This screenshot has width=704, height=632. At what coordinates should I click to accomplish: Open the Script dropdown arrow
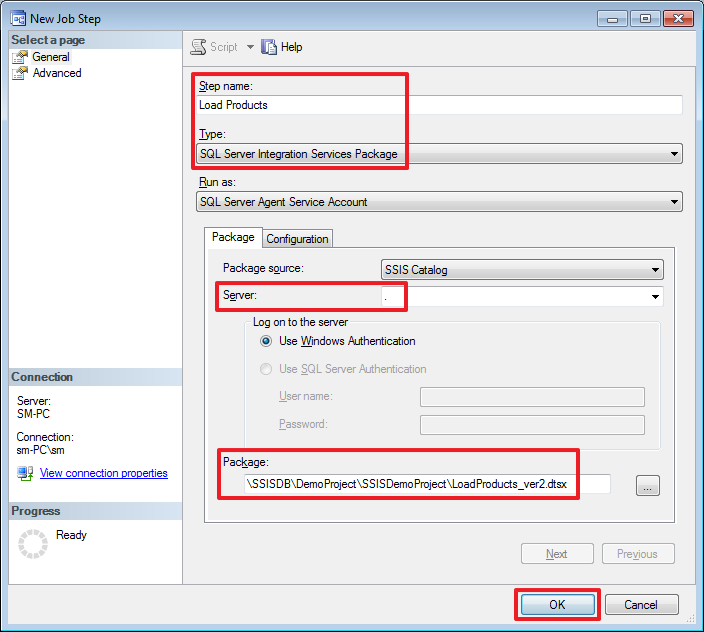(250, 47)
